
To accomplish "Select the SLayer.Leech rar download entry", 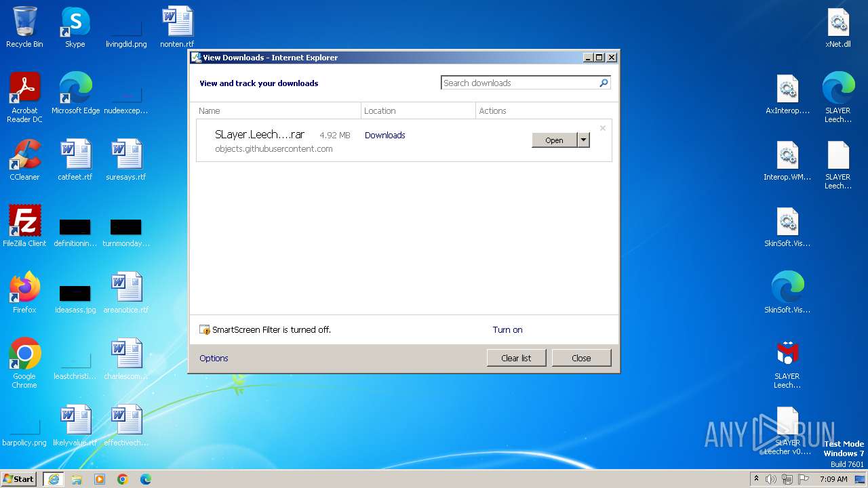I will 404,141.
